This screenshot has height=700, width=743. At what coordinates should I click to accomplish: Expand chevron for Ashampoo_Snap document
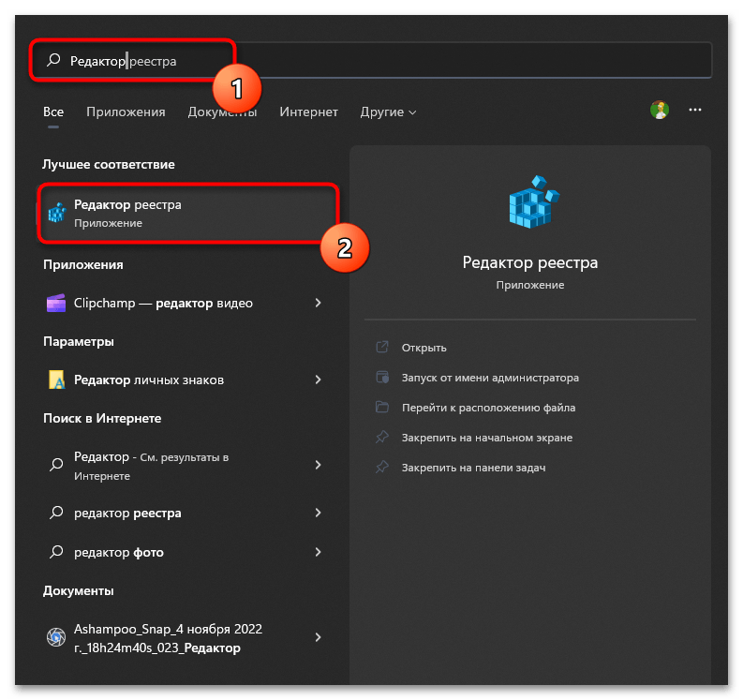pyautogui.click(x=318, y=637)
